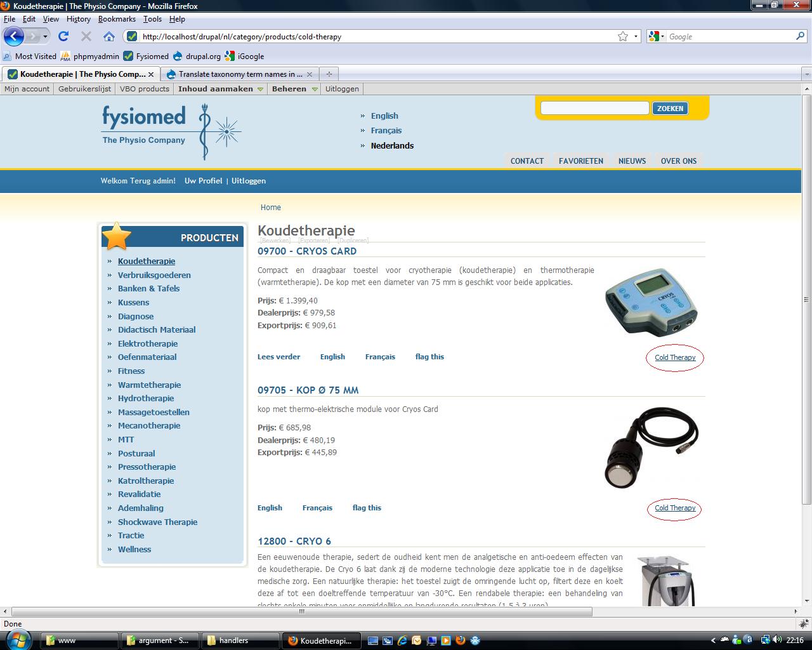
Task: Open Uw Profiel link
Action: pos(203,181)
